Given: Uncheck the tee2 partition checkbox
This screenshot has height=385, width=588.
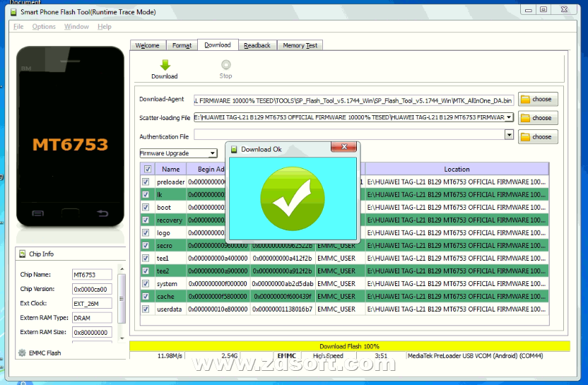Looking at the screenshot, I should point(146,271).
